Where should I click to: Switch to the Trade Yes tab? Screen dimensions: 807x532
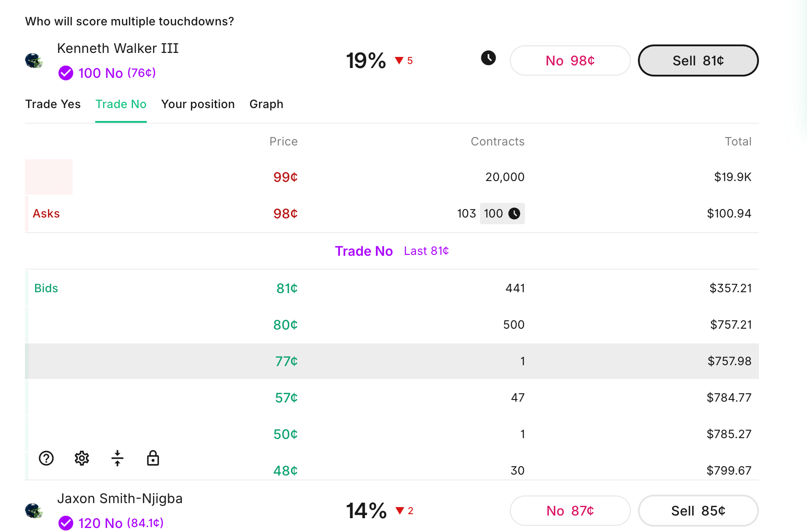click(53, 104)
